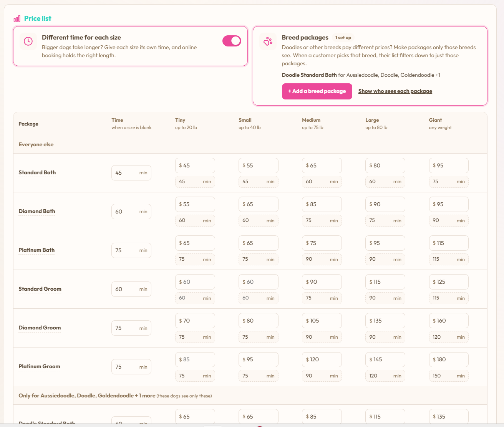Viewport: 504px width, 427px height.
Task: Edit Diamond Bath Large minutes field
Action: pos(385,220)
